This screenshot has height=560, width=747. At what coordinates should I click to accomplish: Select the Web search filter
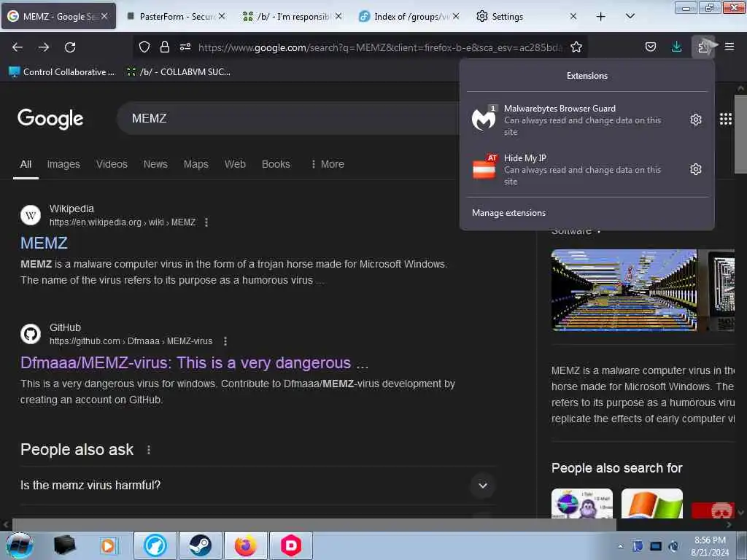(x=236, y=164)
